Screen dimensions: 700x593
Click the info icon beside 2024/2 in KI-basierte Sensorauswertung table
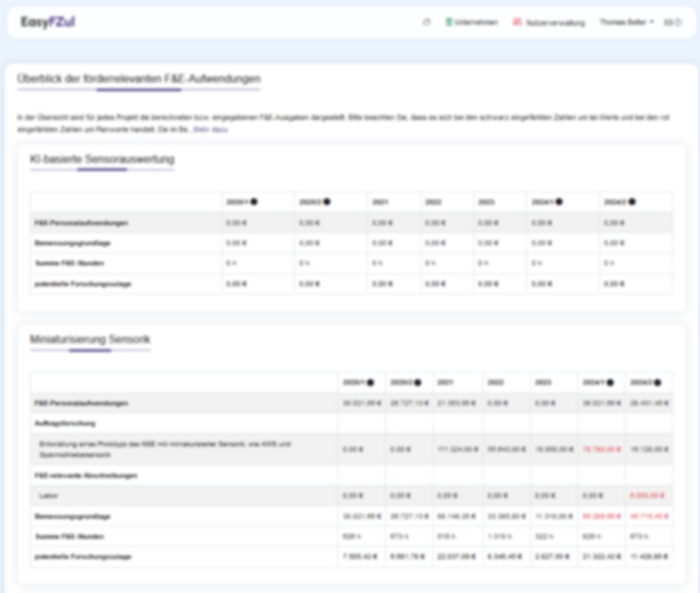point(632,202)
